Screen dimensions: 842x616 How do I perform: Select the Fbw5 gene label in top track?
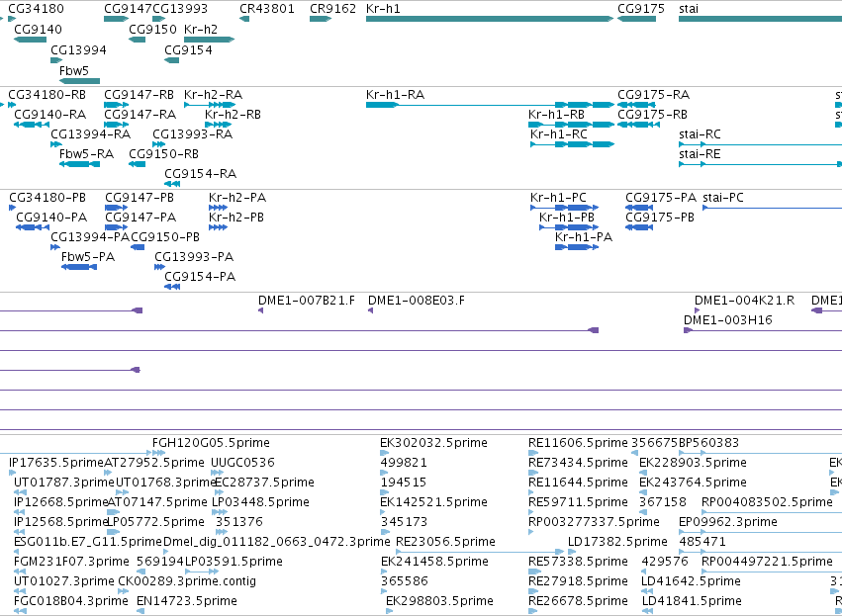click(x=74, y=70)
